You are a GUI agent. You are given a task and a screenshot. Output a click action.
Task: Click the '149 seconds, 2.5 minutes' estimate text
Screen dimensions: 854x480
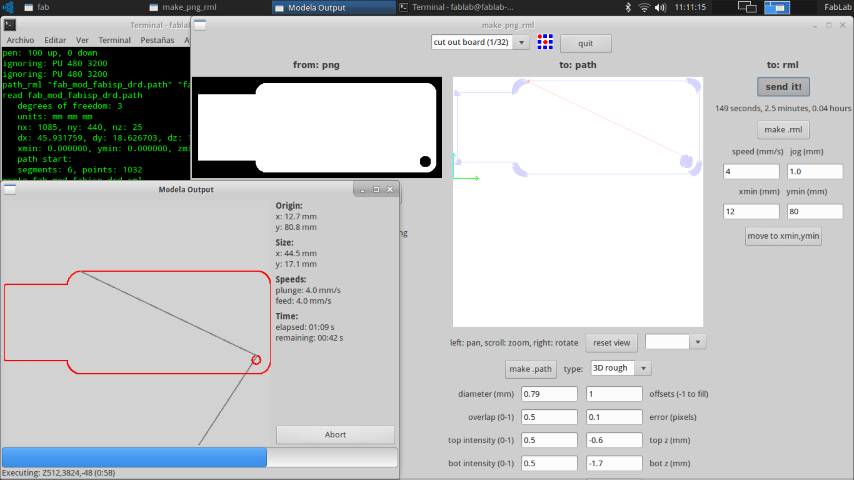point(783,108)
